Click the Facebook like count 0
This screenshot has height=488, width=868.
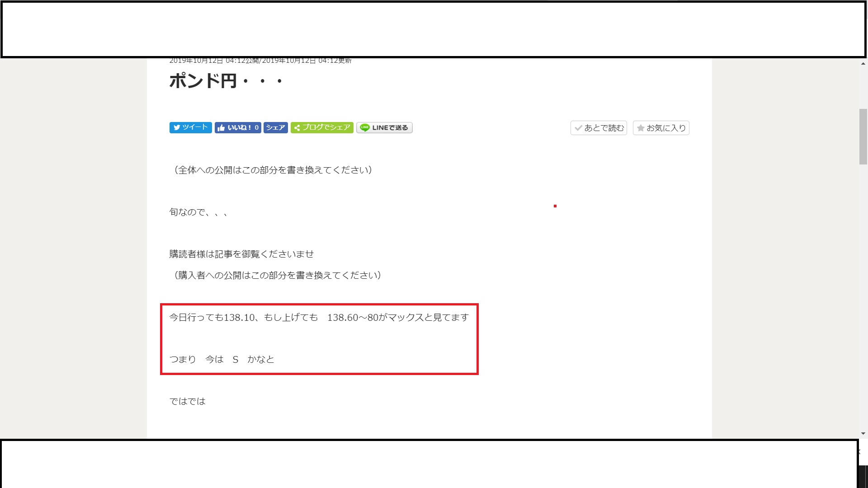coord(256,127)
